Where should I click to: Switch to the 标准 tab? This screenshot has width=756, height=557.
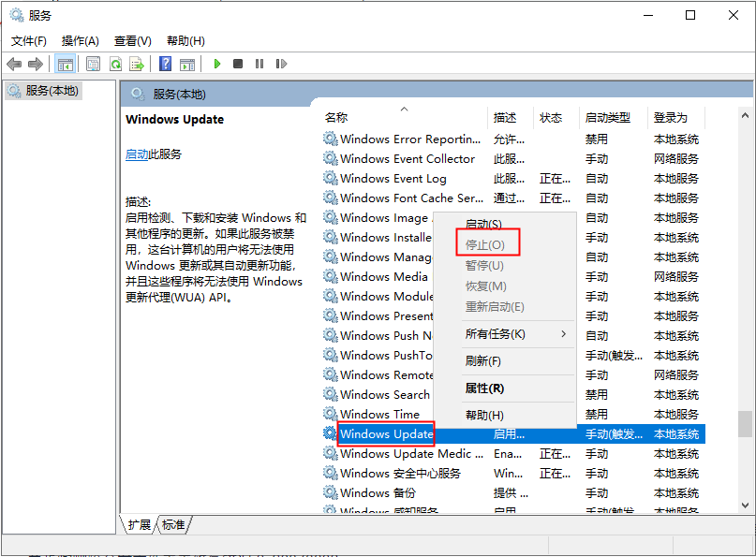click(173, 525)
